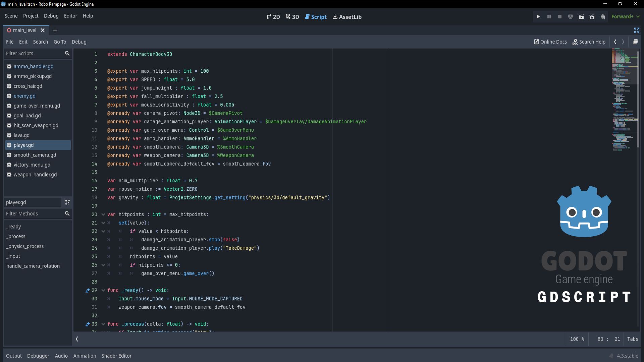Screen dimensions: 644x362
Task: Jump to _process method
Action: tap(38, 236)
